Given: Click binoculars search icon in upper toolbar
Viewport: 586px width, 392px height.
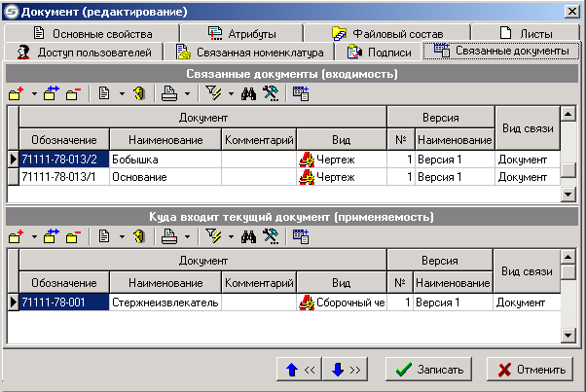Looking at the screenshot, I should [249, 93].
